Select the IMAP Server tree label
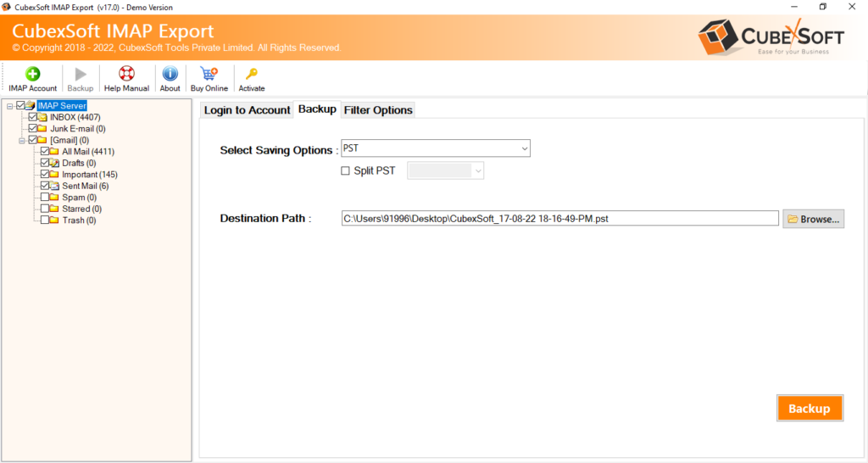Image resolution: width=868 pixels, height=463 pixels. click(x=62, y=105)
